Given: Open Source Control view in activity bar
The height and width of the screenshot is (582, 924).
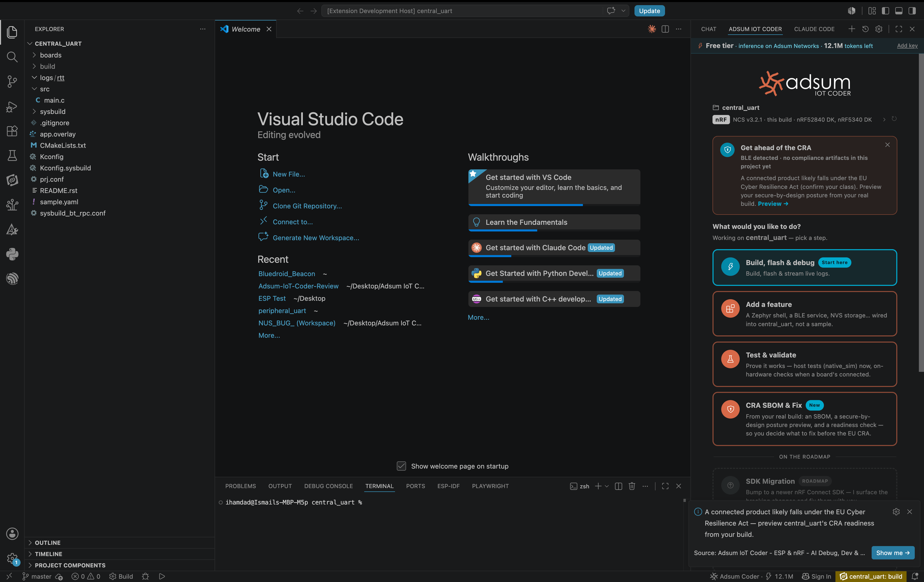Looking at the screenshot, I should pyautogui.click(x=12, y=81).
